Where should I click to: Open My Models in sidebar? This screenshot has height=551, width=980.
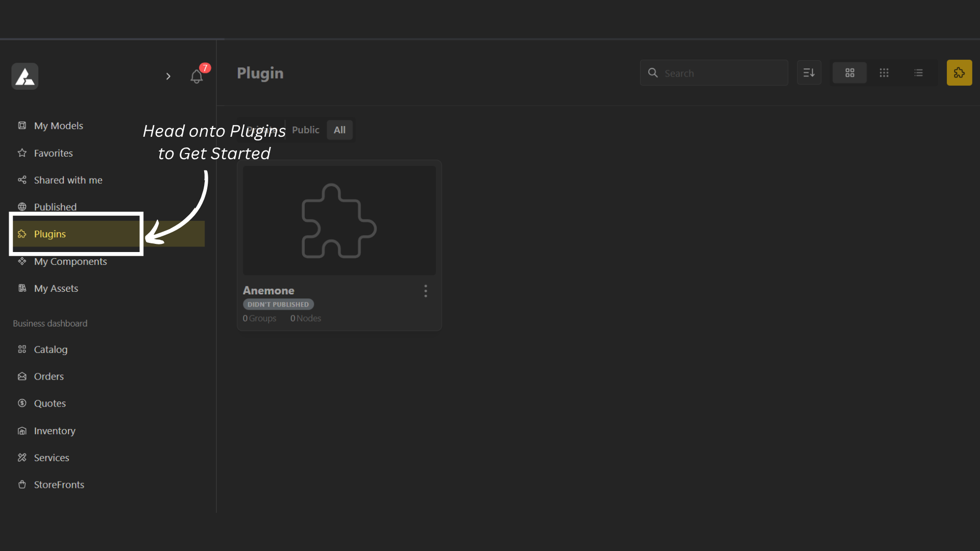pyautogui.click(x=58, y=126)
